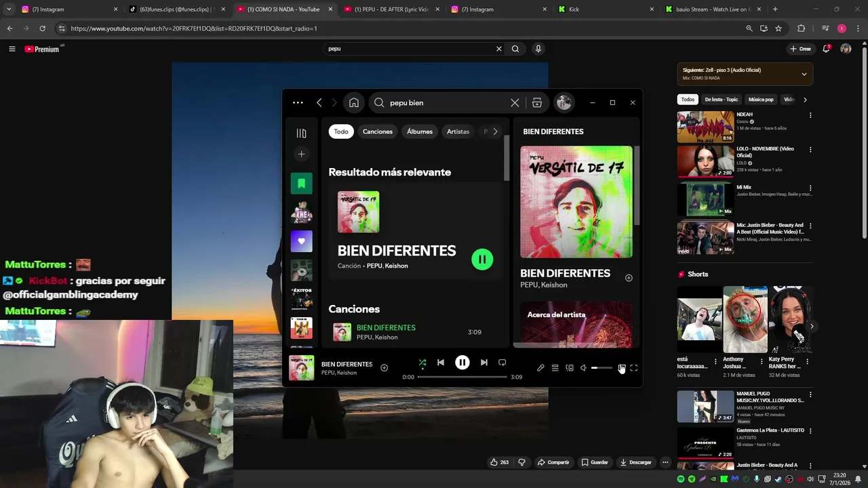This screenshot has width=868, height=488.
Task: Select the Canciones filter chip
Action: [378, 131]
